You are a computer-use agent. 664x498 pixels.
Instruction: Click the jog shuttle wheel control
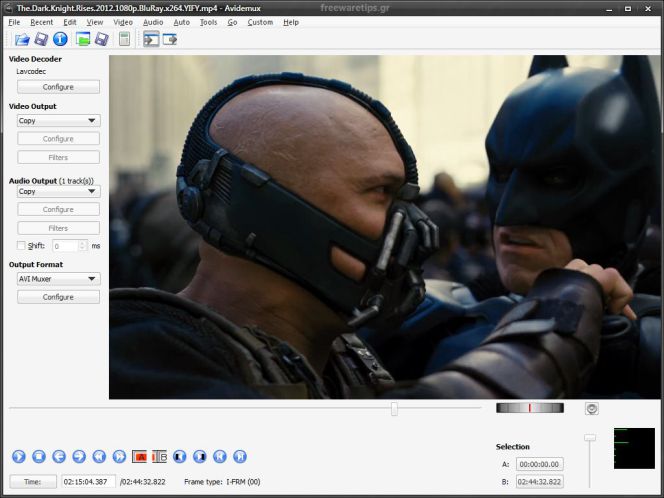coord(530,408)
